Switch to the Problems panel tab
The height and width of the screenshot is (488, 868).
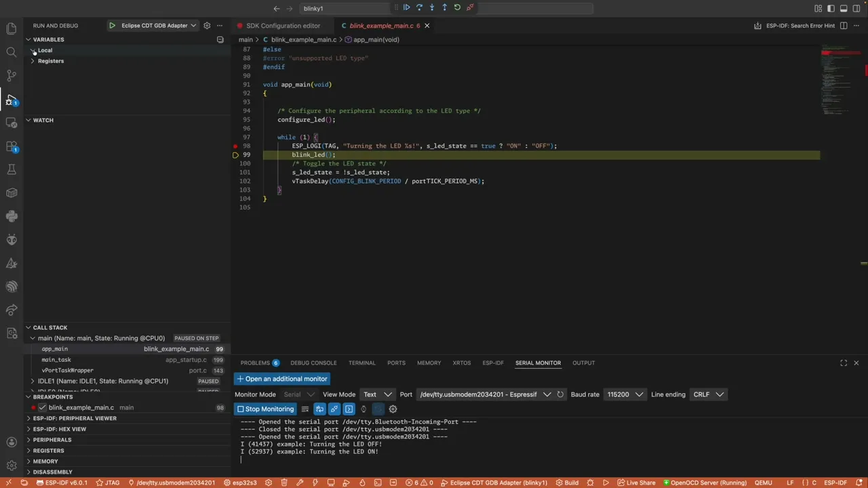(x=260, y=363)
